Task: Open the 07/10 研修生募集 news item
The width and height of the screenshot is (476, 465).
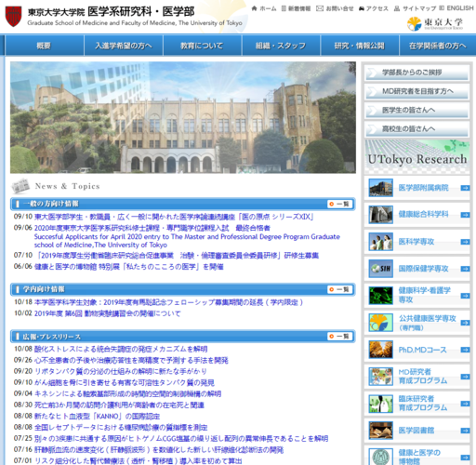Action: point(177,255)
